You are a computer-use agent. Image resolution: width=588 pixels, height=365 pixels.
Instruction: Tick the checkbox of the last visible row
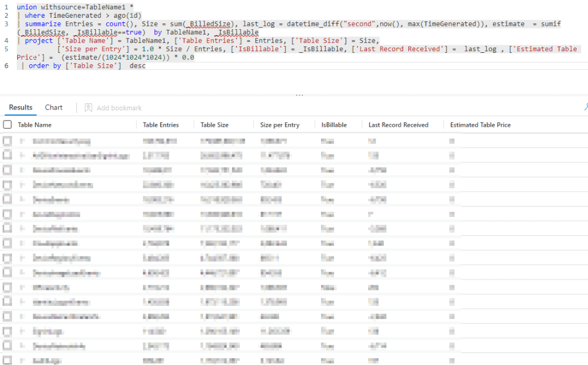[7, 360]
